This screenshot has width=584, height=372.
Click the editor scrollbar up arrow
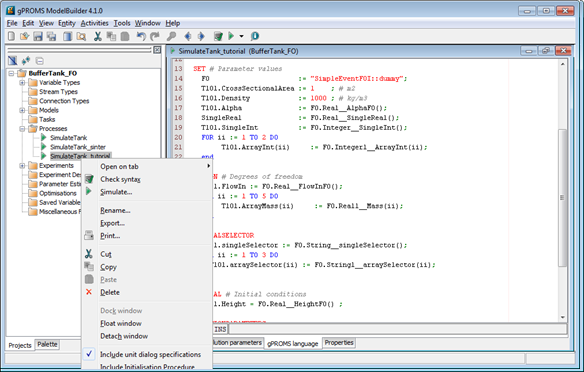(562, 64)
